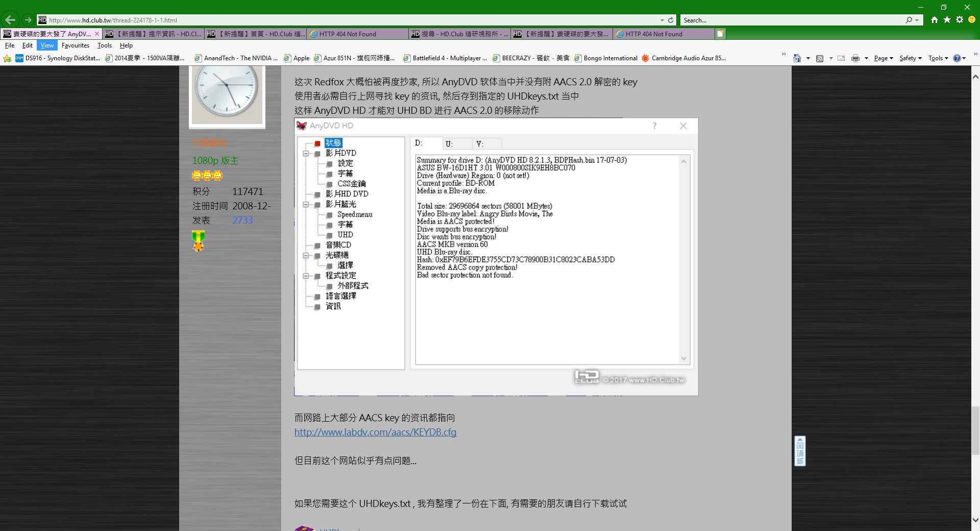Open the File menu
The width and height of the screenshot is (980, 531).
point(10,45)
